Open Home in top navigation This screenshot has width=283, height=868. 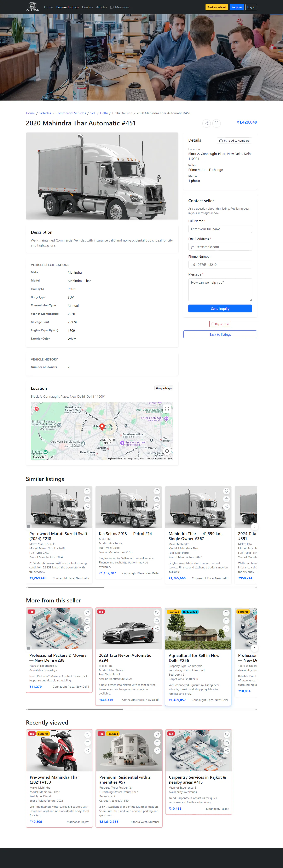48,7
